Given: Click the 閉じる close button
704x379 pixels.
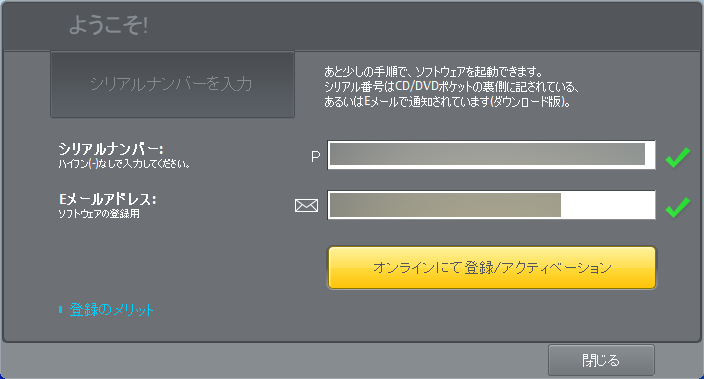Looking at the screenshot, I should (601, 360).
